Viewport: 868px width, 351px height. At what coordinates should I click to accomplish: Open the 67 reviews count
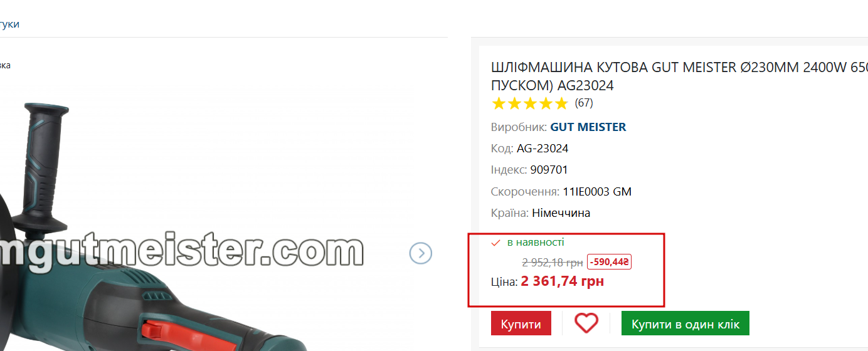pyautogui.click(x=584, y=103)
